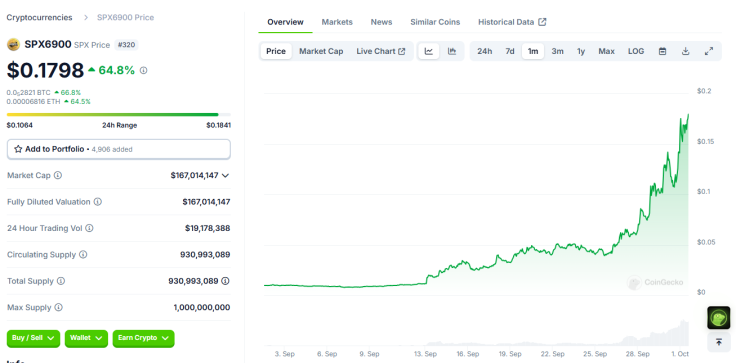Click Add to Portfolio button

point(119,149)
